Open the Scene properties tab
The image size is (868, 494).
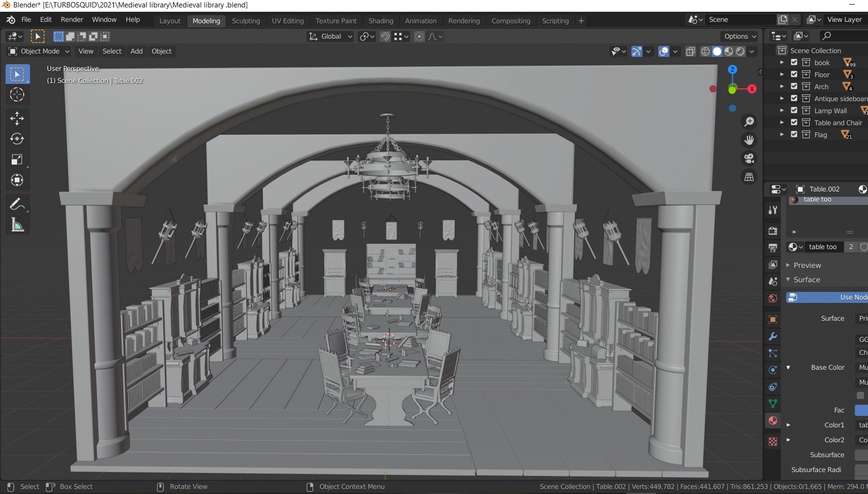[x=773, y=281]
